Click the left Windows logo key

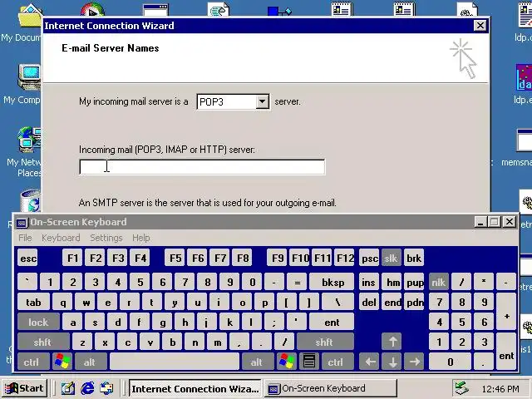62,362
